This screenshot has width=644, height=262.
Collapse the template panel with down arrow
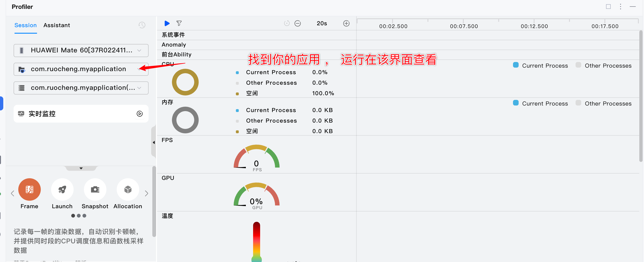click(x=81, y=168)
